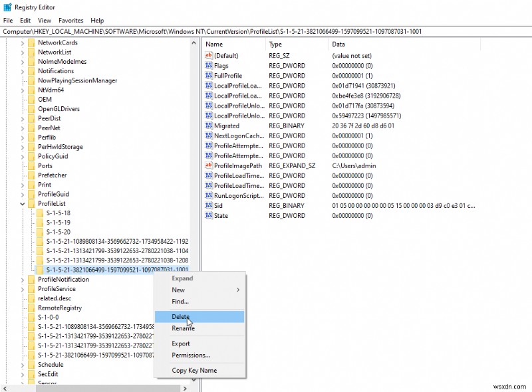This screenshot has height=392, width=532.
Task: Select Delete from the context menu
Action: (x=180, y=317)
